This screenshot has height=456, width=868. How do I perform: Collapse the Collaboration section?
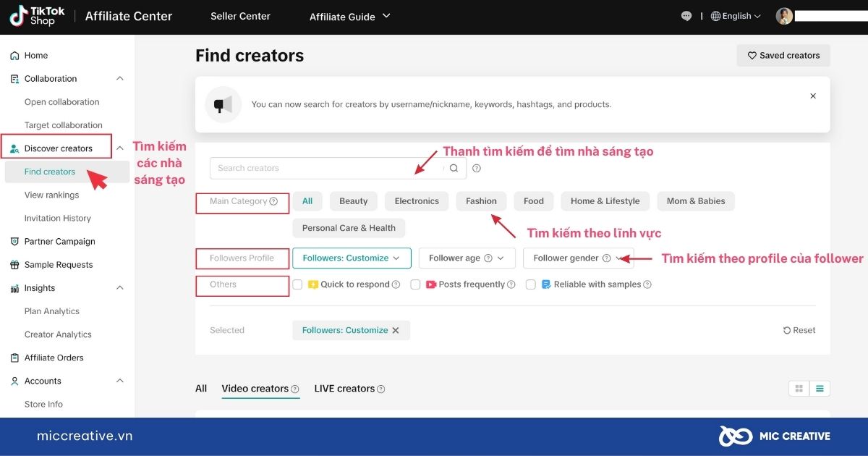(x=120, y=79)
